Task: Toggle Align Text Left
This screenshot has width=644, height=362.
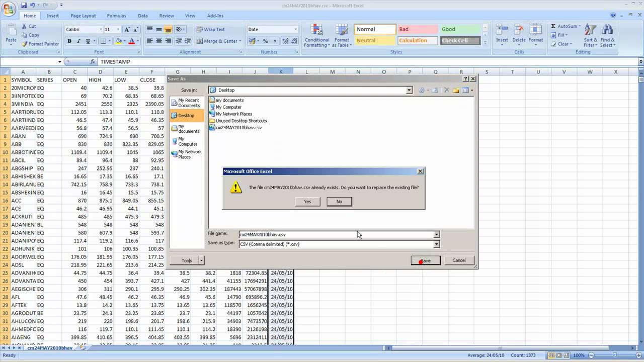Action: [x=149, y=41]
